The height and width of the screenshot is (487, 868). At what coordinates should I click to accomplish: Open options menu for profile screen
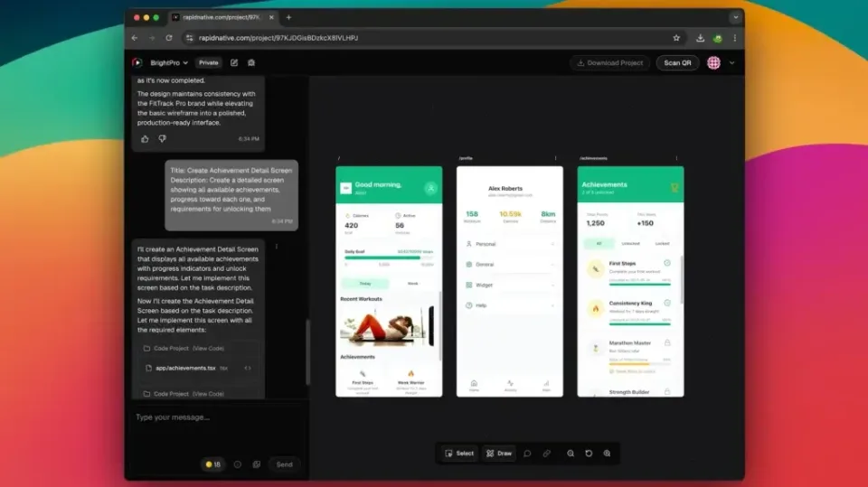pos(556,158)
